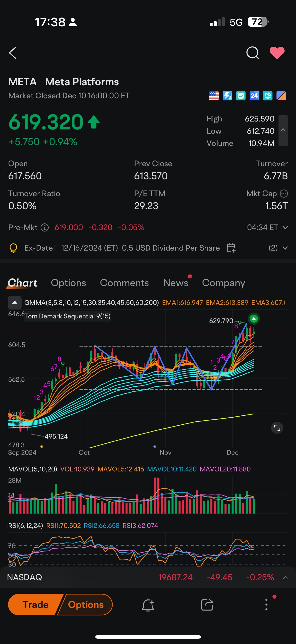296x644 pixels.
Task: Tap the Ex-Date dividend notice text
Action: click(122, 248)
